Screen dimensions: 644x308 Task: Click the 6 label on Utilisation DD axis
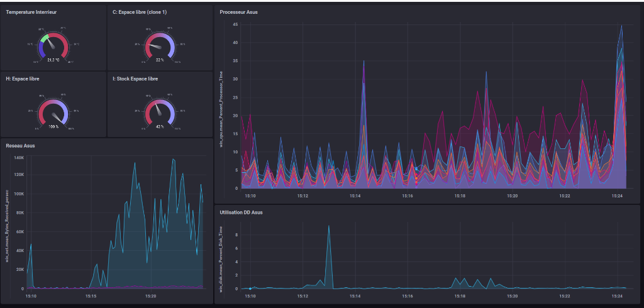coord(237,248)
